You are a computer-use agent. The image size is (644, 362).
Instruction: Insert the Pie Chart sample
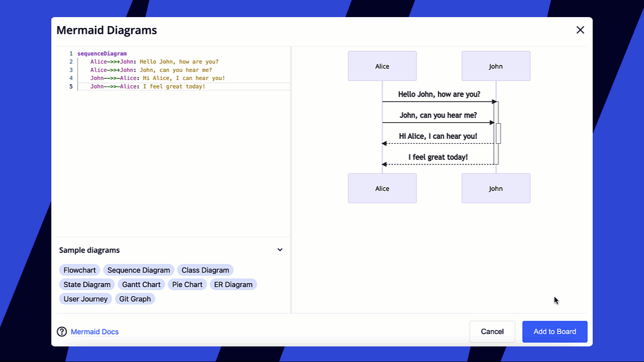(x=187, y=284)
